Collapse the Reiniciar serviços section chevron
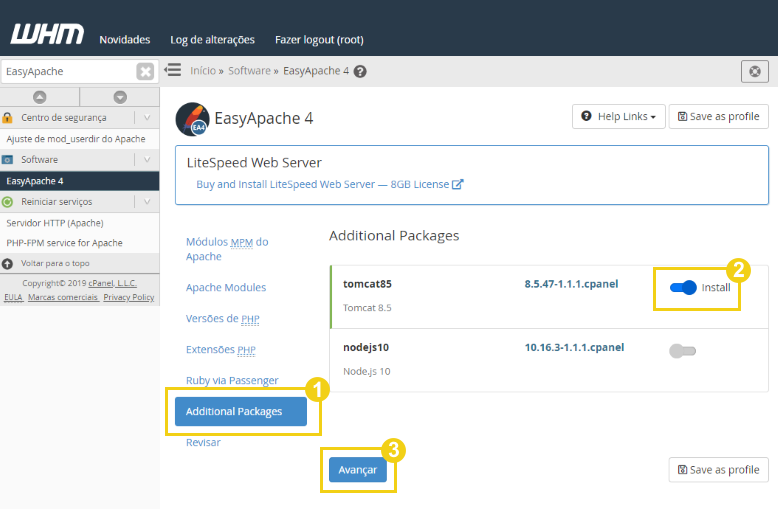Image resolution: width=778 pixels, height=509 pixels. tap(147, 202)
